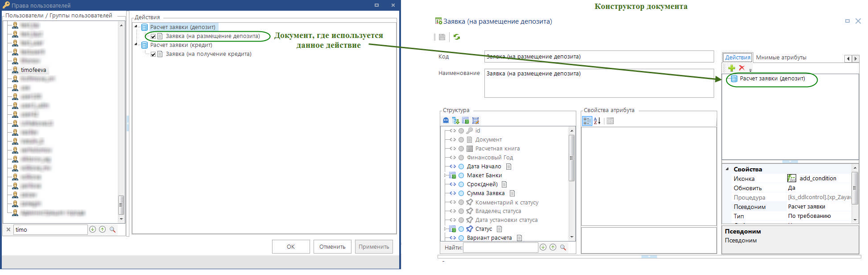Click the blue ghost icon in Структура toolbar
Screen dimensions: 868x275
coord(446,121)
